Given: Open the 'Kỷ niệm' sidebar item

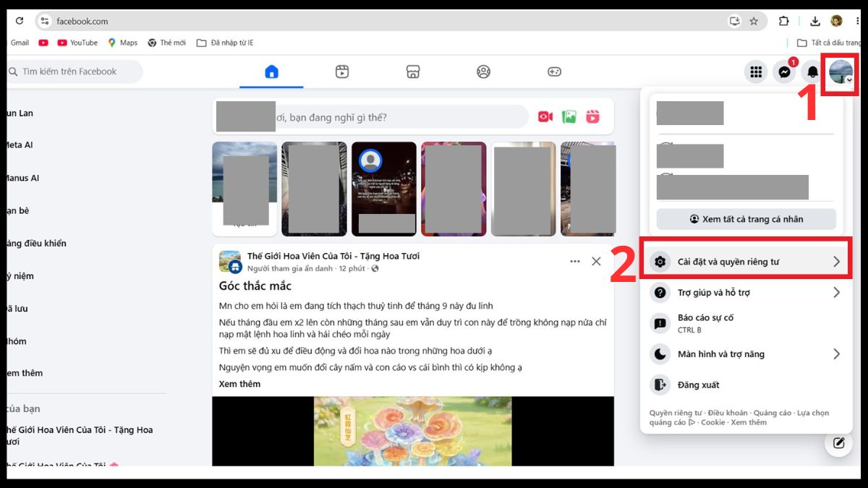Looking at the screenshot, I should 19,275.
